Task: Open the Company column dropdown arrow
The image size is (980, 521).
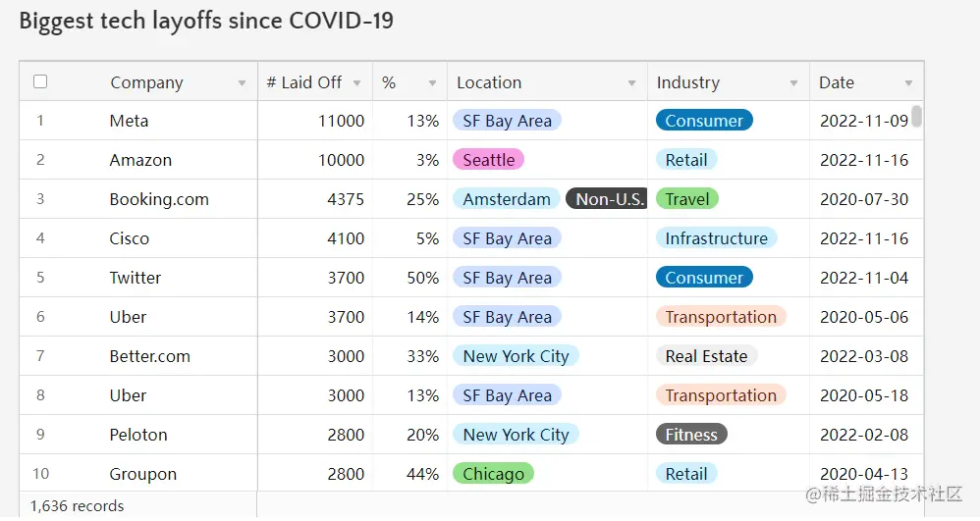Action: pyautogui.click(x=242, y=83)
